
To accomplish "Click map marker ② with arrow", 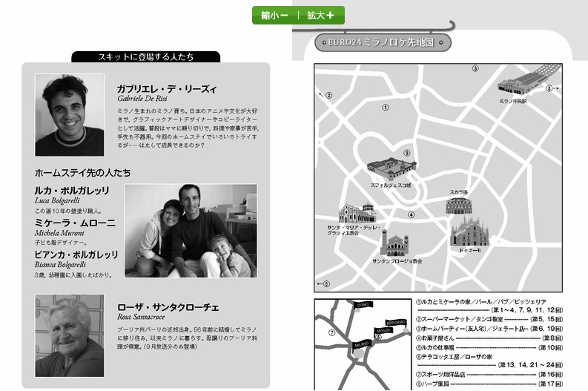I will pyautogui.click(x=328, y=95).
